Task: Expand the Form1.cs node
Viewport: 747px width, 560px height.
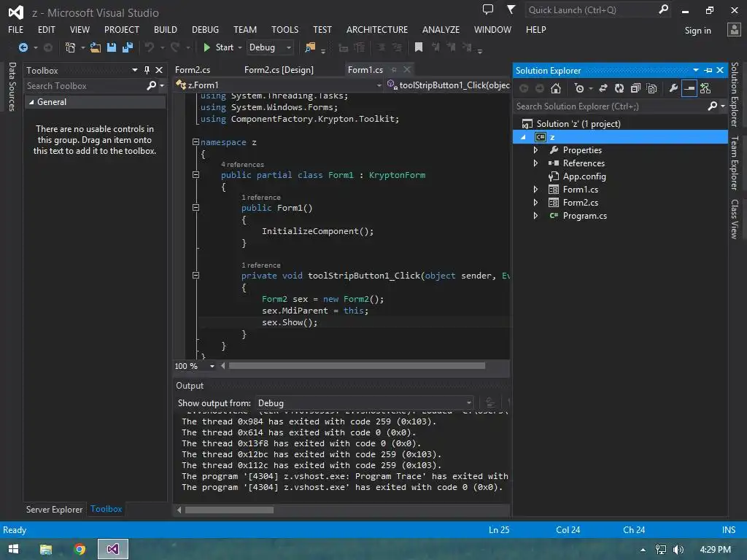Action: click(535, 190)
